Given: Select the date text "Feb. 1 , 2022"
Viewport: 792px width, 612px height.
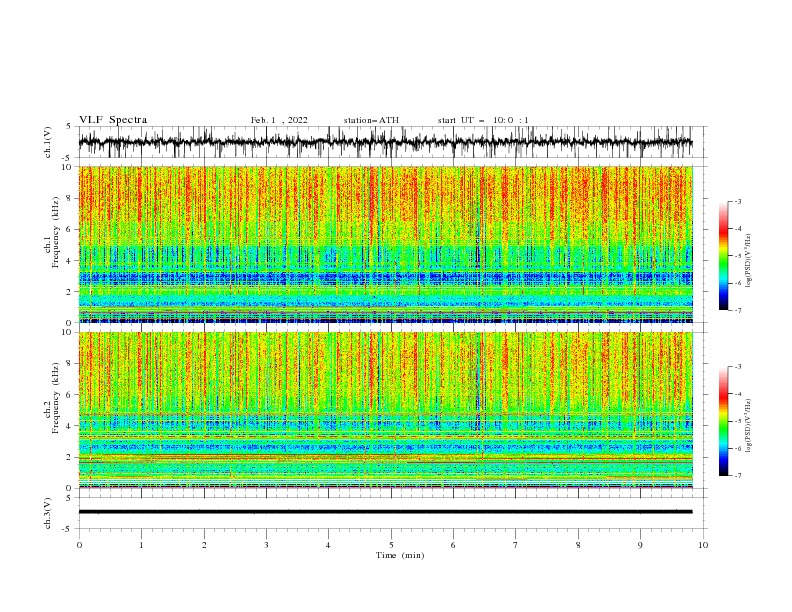Looking at the screenshot, I should [279, 120].
